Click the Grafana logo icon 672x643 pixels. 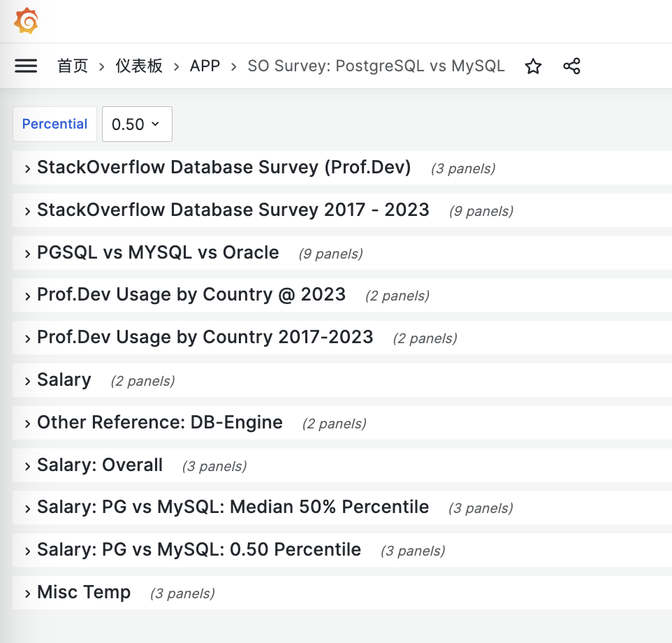pyautogui.click(x=26, y=21)
